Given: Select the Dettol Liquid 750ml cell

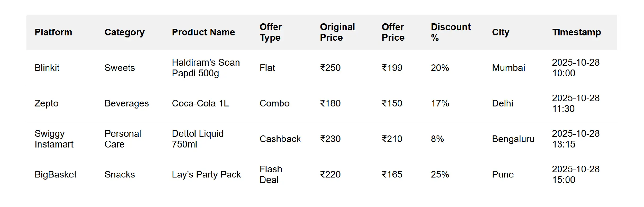Looking at the screenshot, I should point(198,139).
